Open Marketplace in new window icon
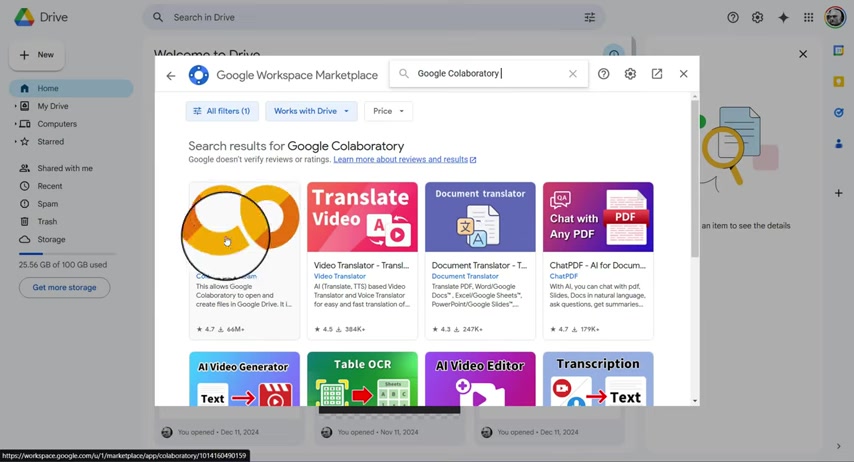 pos(657,74)
